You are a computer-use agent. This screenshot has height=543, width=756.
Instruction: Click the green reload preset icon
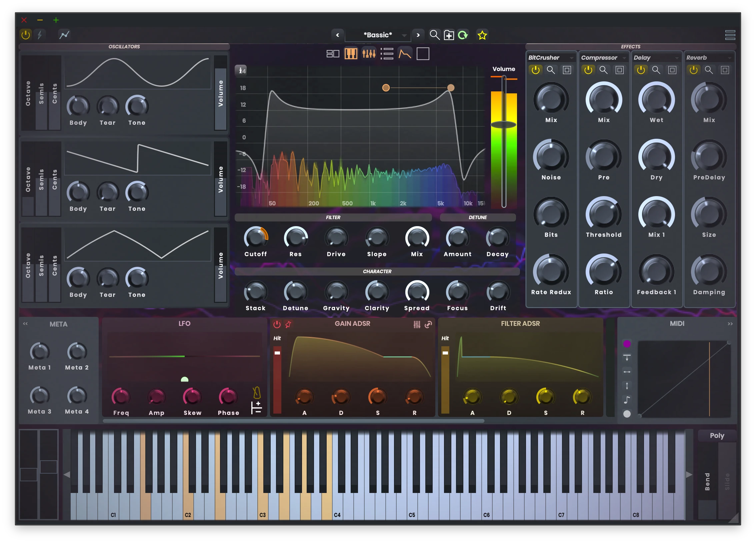[x=463, y=35]
